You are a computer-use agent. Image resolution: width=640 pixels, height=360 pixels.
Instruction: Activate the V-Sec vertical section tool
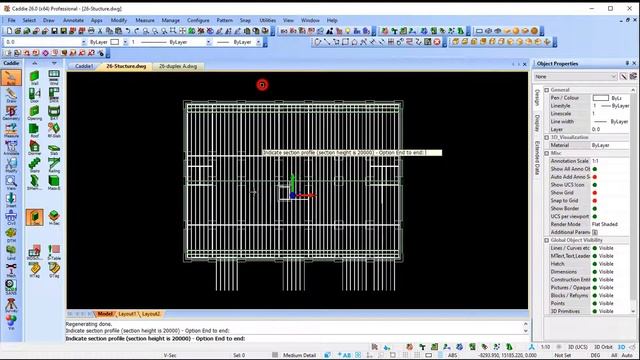click(x=35, y=217)
